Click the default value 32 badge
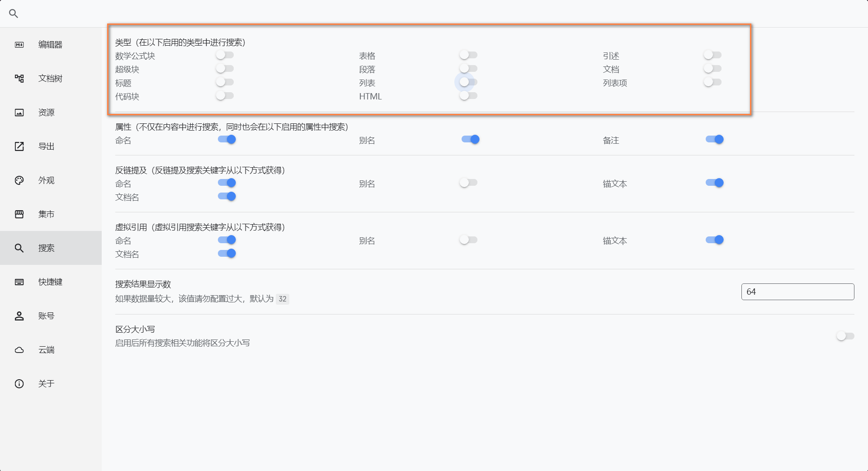 tap(283, 299)
